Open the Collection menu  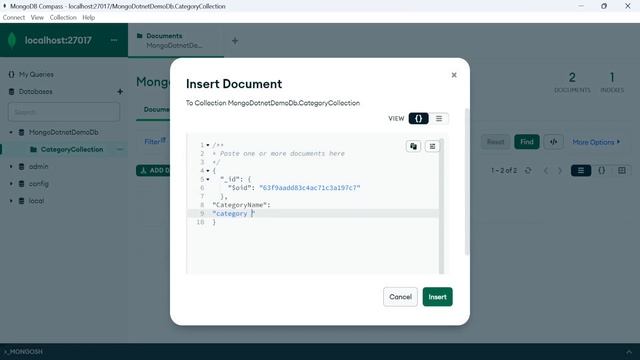pyautogui.click(x=63, y=18)
